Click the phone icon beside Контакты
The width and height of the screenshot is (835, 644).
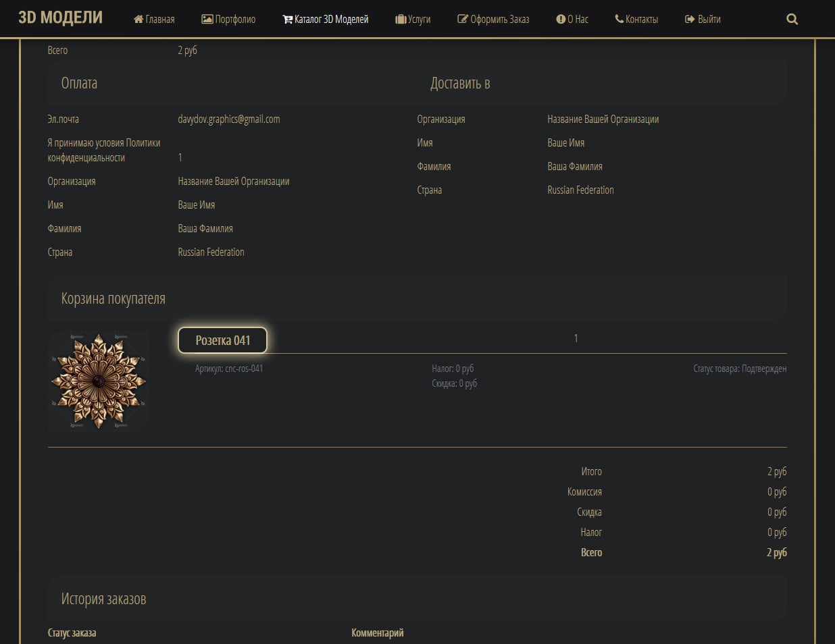click(619, 20)
